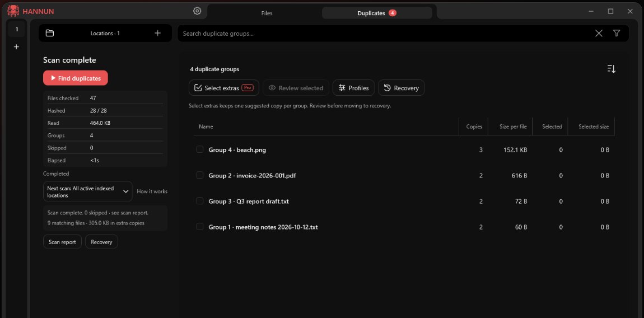Click the Scan complete heading
Screen dimensions: 644x318
[x=69, y=60]
